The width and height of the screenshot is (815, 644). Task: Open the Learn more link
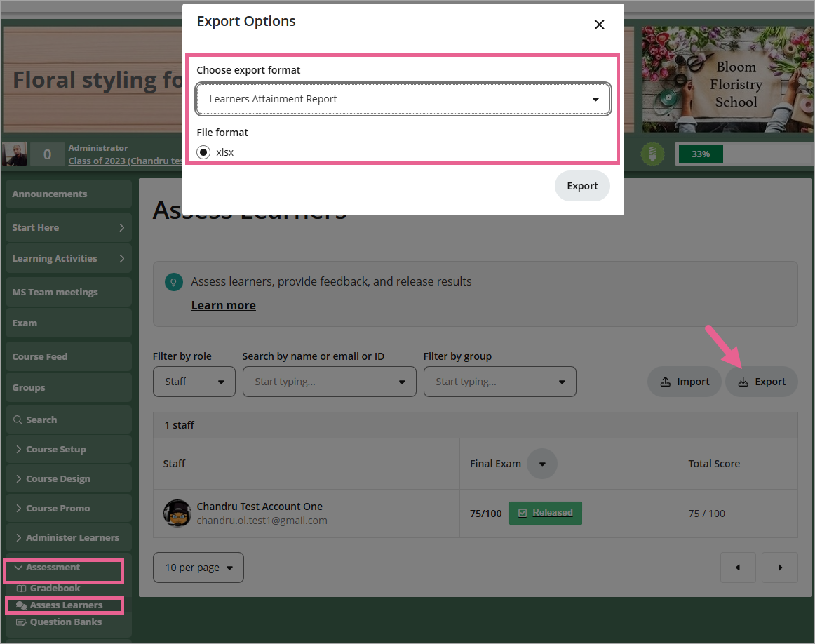(x=223, y=305)
